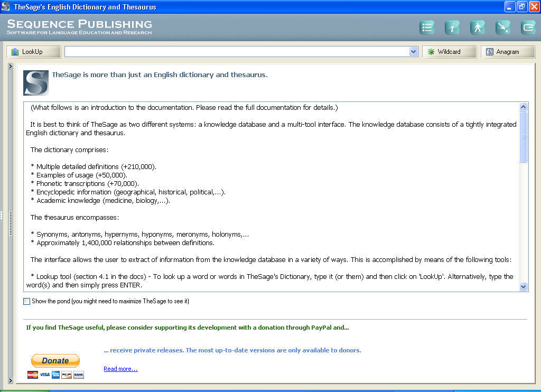Click TheSage app icon in title bar
Image resolution: width=541 pixels, height=392 pixels.
point(5,6)
